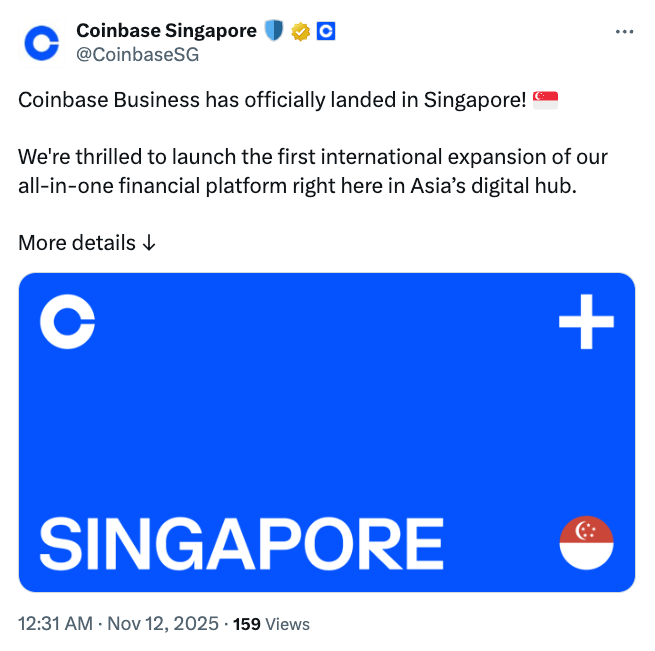This screenshot has height=651, width=655.
Task: Open the three-dot More options menu
Action: pos(624,32)
